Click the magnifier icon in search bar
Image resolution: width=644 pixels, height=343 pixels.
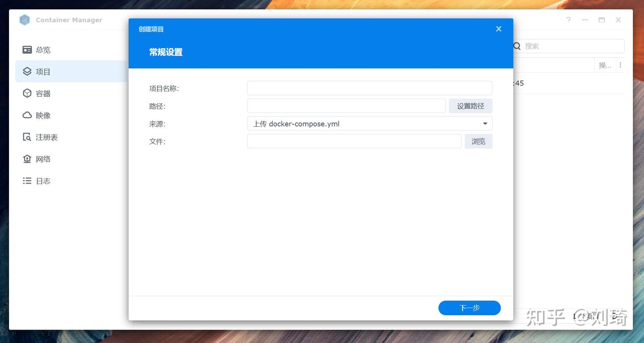[517, 46]
